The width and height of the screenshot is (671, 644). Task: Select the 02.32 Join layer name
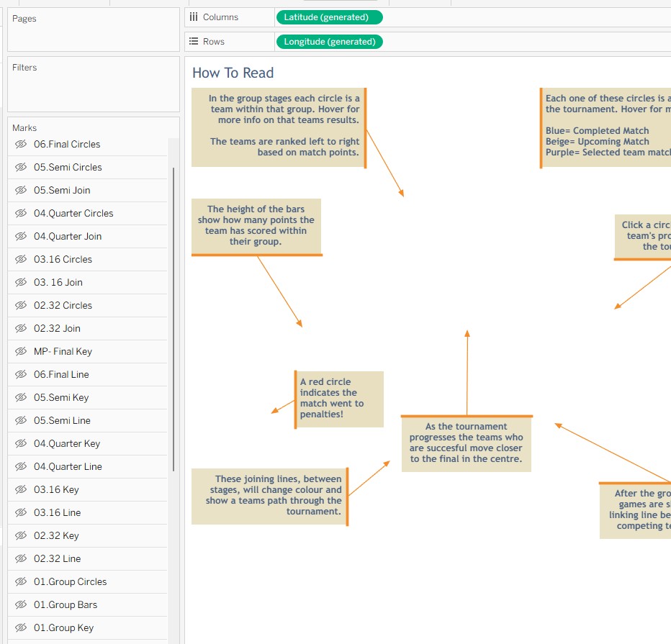(x=57, y=329)
